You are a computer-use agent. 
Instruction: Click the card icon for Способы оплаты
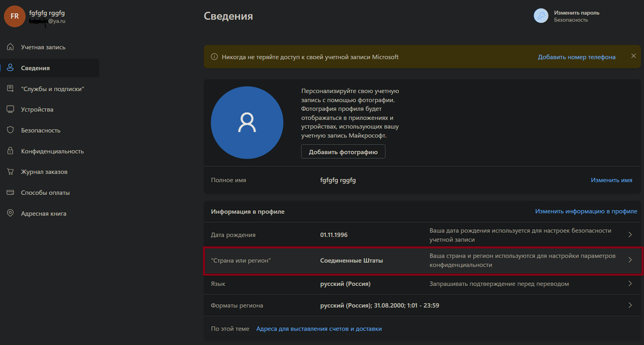pos(10,193)
